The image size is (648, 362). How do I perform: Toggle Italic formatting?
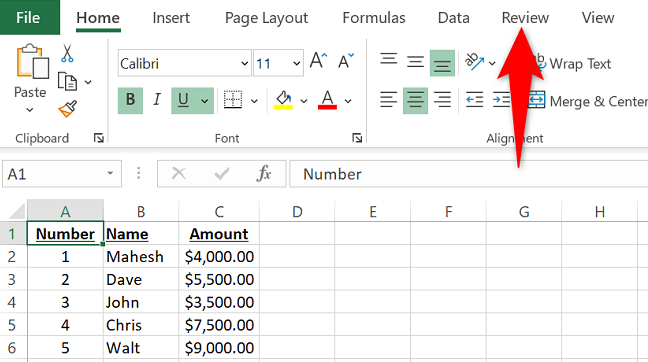(157, 100)
